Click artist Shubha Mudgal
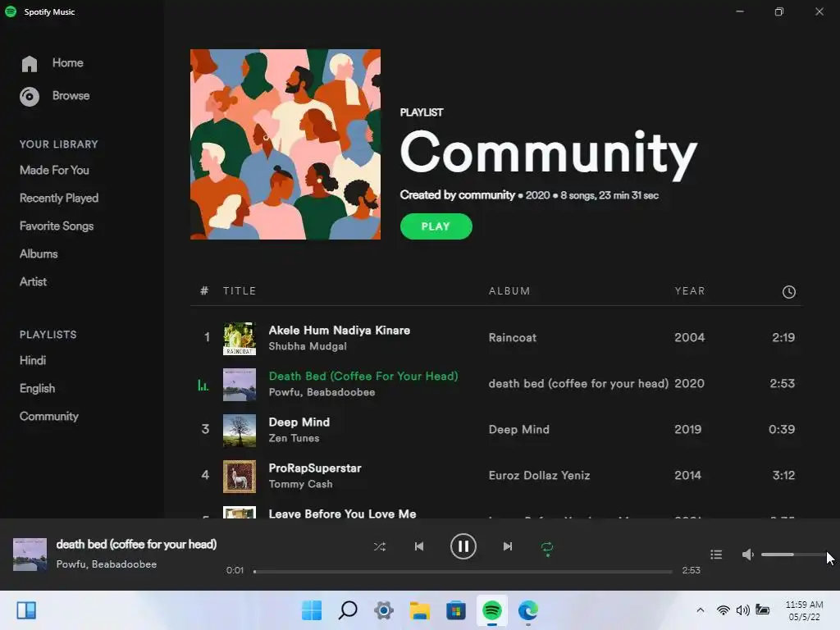Image resolution: width=840 pixels, height=630 pixels. click(308, 346)
